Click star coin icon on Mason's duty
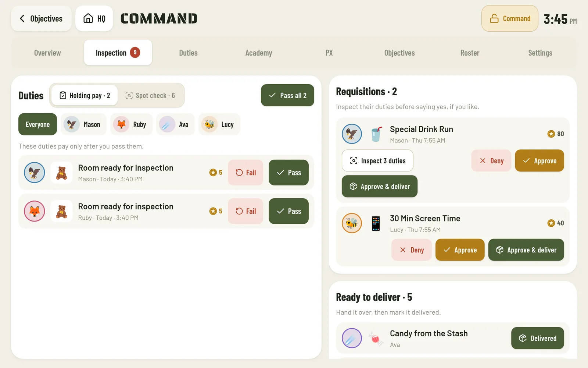Screen dimensions: 588x368 click(213, 173)
